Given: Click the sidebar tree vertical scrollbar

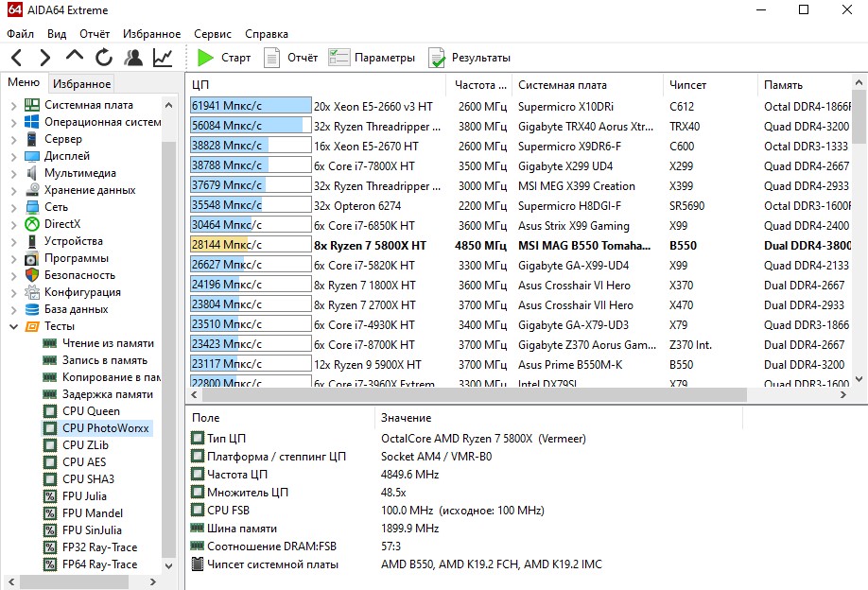Looking at the screenshot, I should point(168,349).
